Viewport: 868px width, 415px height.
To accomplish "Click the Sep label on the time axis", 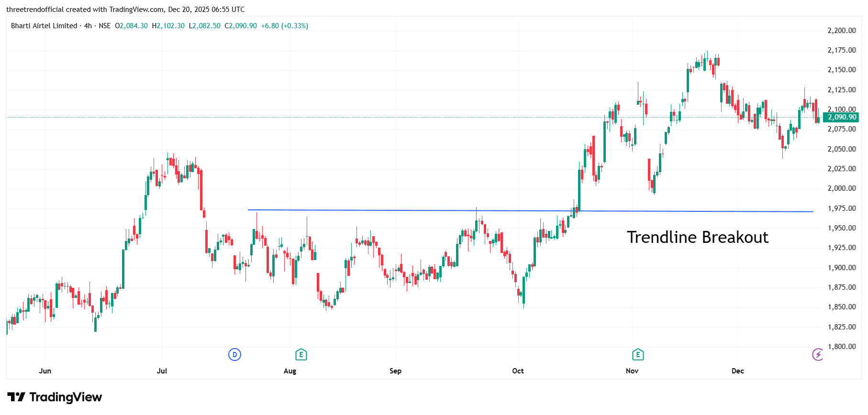I will 396,371.
